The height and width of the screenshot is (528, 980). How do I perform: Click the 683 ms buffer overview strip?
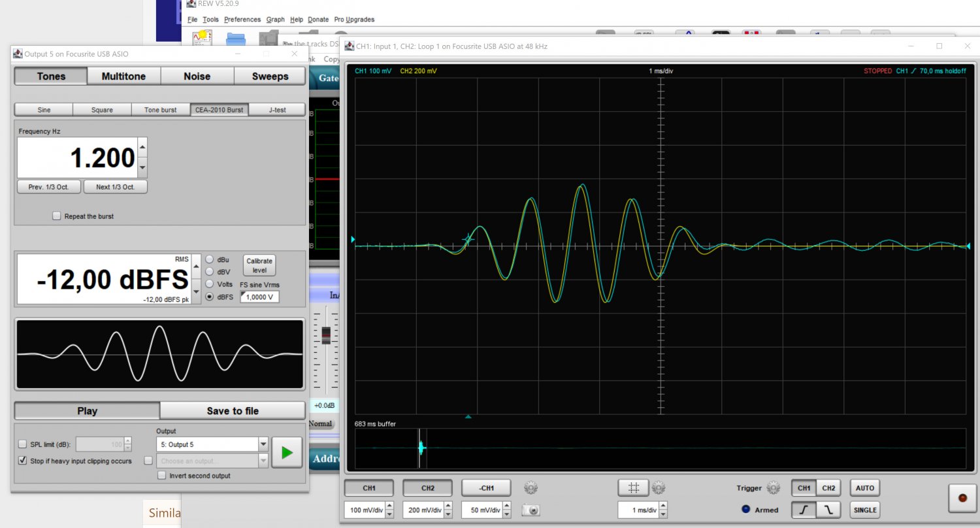(x=660, y=448)
